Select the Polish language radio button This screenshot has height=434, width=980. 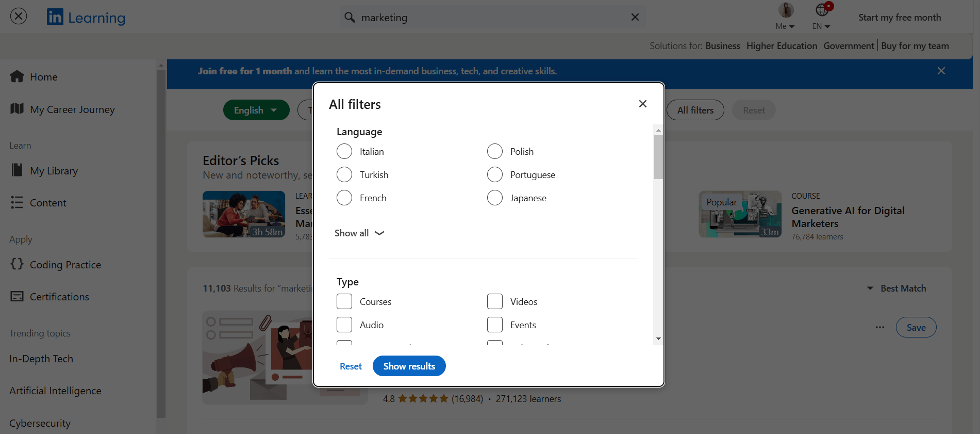[495, 151]
